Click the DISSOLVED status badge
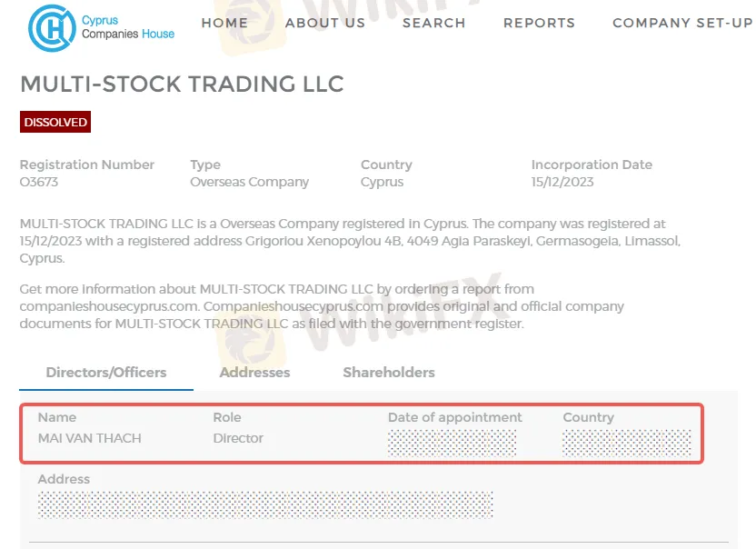Screen dimensions: 756x549 click(x=55, y=122)
